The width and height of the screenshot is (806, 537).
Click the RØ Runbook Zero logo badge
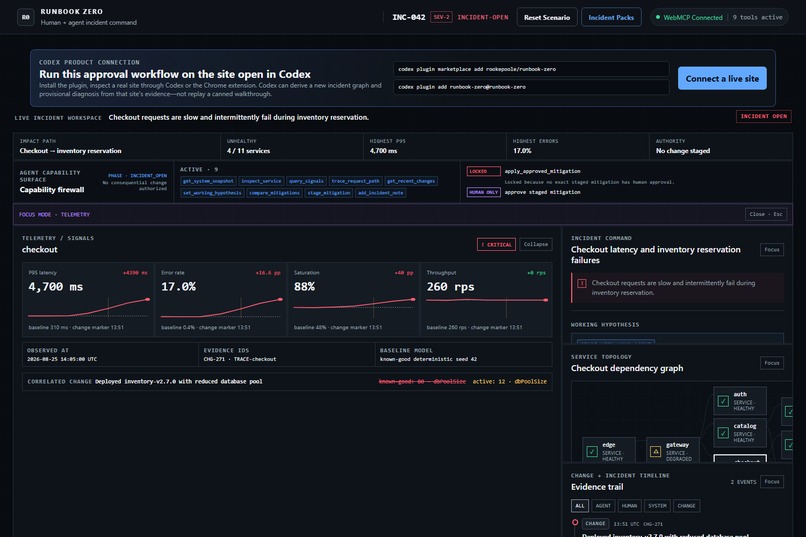click(x=26, y=17)
